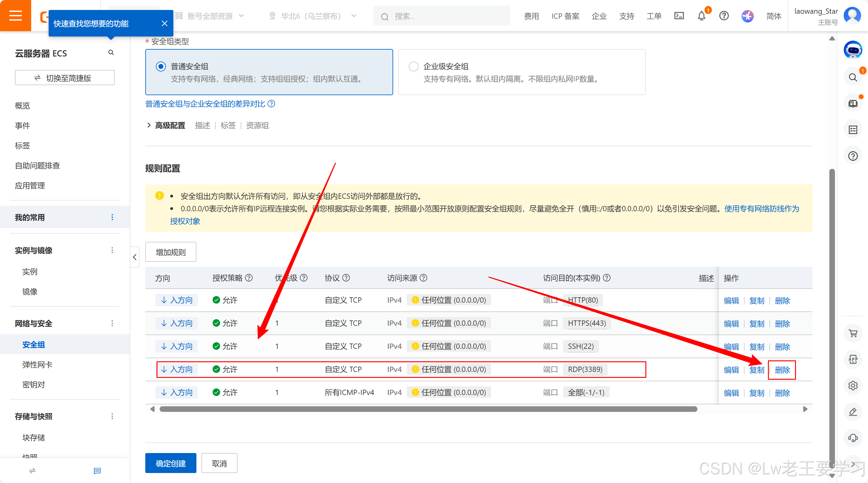Show help for 访问目的 column

coord(606,278)
